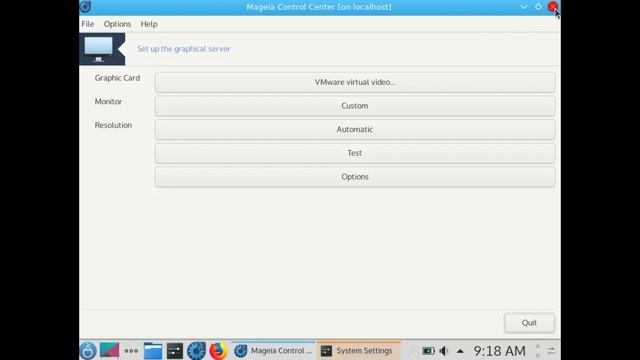Click the 9:18 AM clock

point(499,351)
